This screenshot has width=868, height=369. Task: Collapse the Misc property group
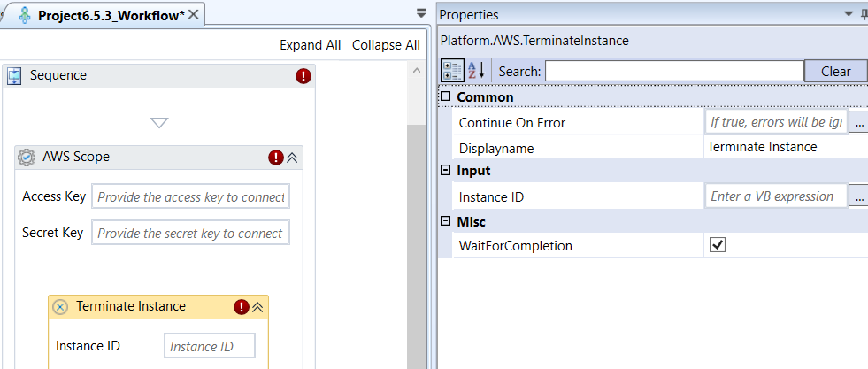pyautogui.click(x=445, y=221)
